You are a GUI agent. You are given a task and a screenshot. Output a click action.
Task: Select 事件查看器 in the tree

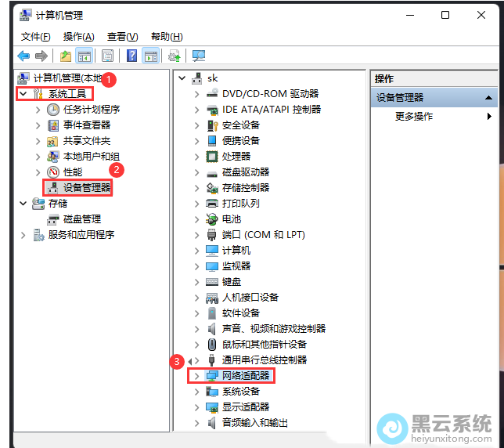[87, 125]
